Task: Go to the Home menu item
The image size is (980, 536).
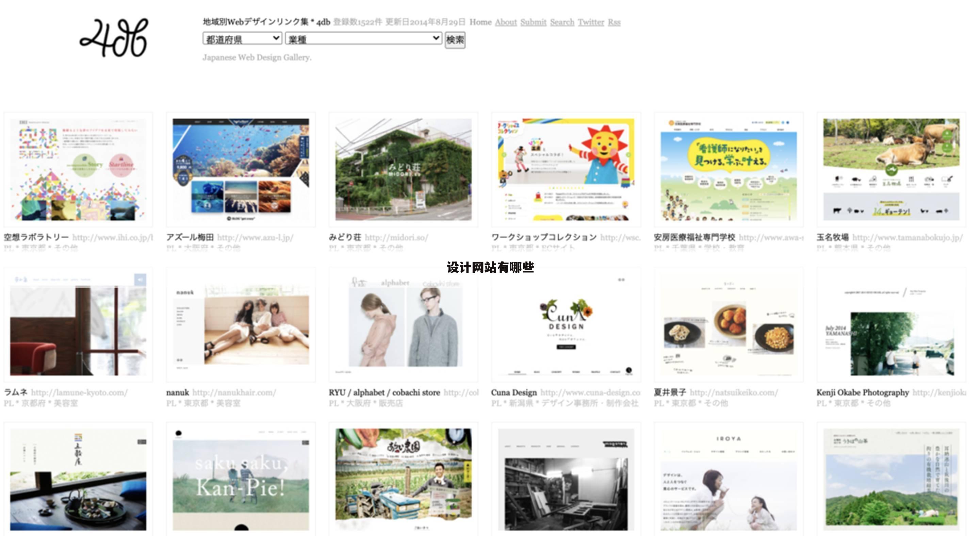Action: click(480, 22)
